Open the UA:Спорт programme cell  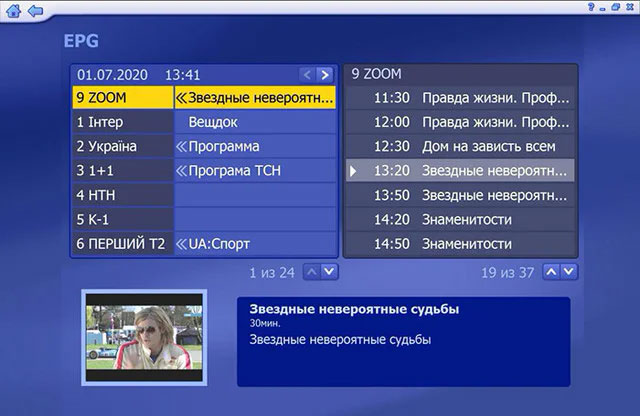tap(255, 244)
